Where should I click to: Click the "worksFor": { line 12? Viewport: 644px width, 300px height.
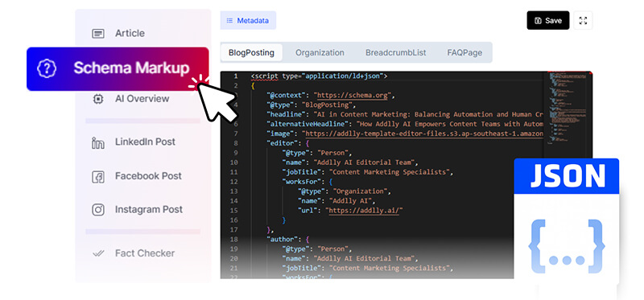click(307, 182)
